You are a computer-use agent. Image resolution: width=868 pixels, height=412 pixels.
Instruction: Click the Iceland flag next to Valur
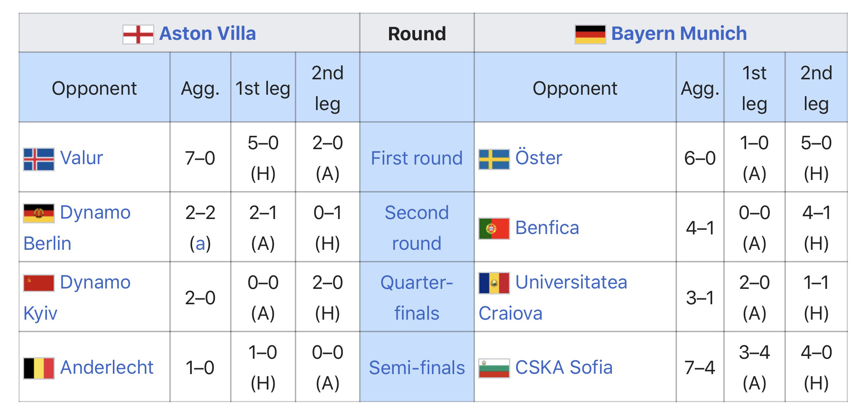(39, 159)
